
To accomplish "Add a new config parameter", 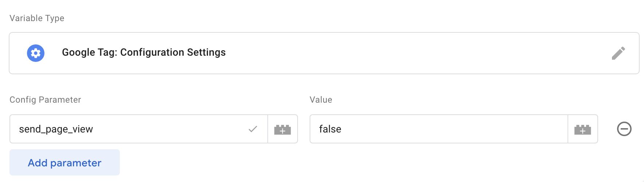I will tap(64, 162).
